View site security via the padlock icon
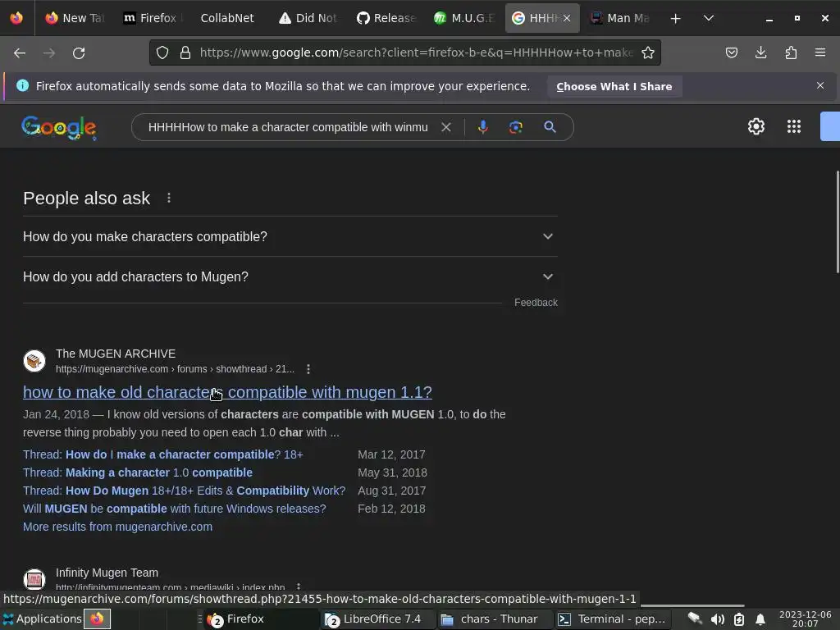 [x=185, y=52]
